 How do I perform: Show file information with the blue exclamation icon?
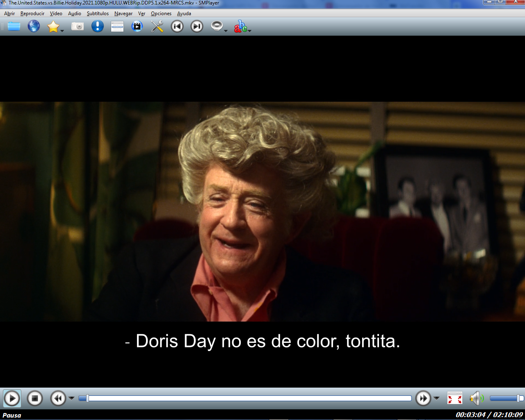pos(97,27)
